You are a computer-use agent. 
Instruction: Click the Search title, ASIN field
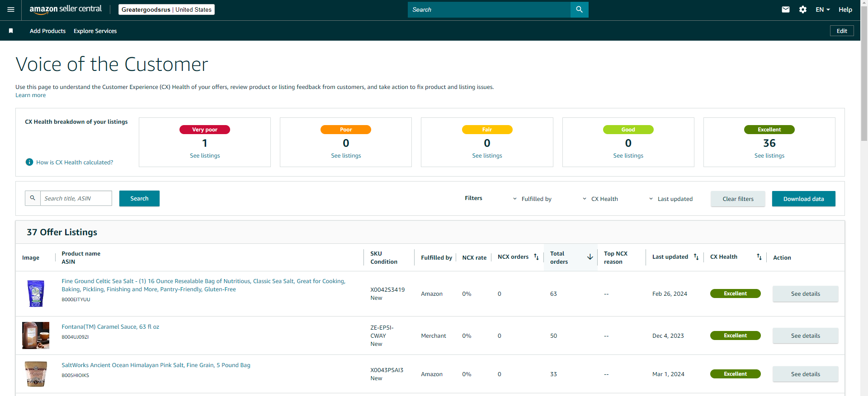click(76, 198)
